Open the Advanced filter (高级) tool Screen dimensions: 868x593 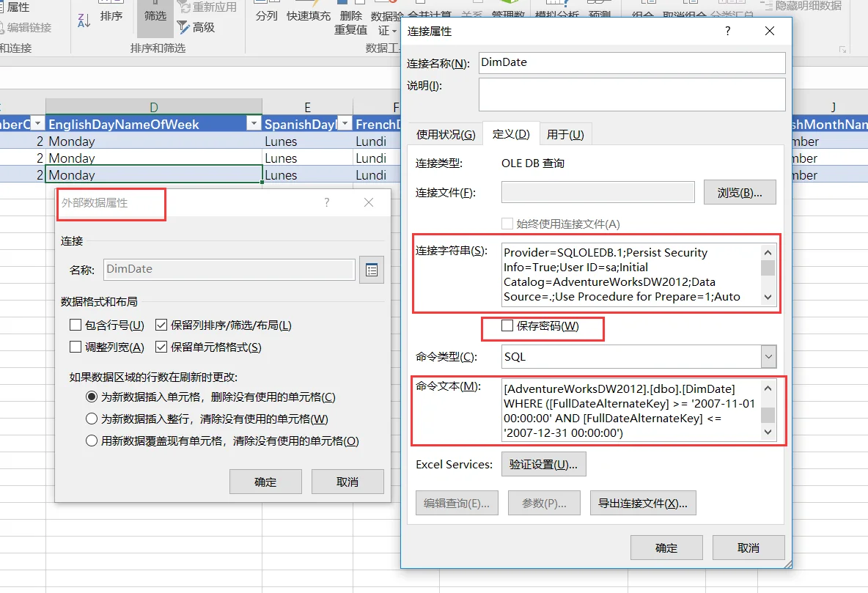pos(196,26)
